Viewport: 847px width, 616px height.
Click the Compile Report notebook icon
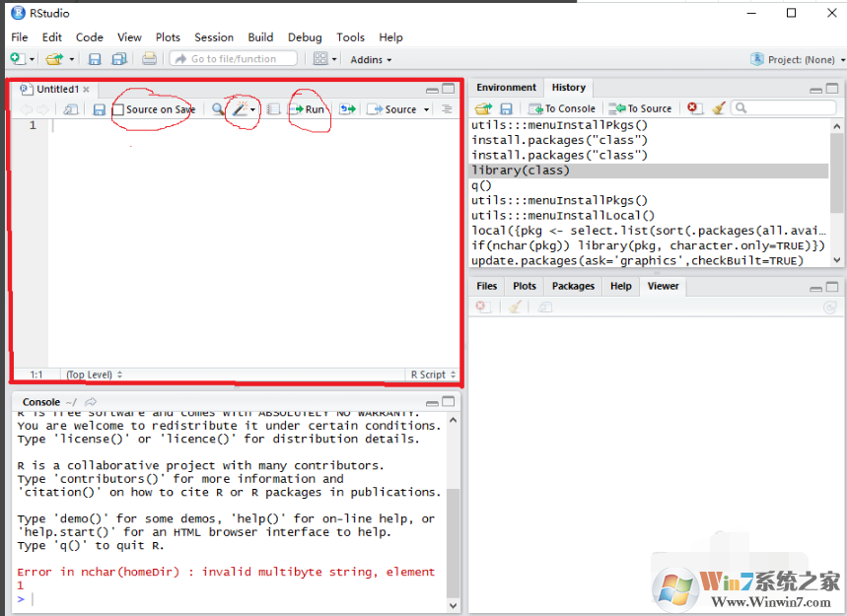coord(273,109)
